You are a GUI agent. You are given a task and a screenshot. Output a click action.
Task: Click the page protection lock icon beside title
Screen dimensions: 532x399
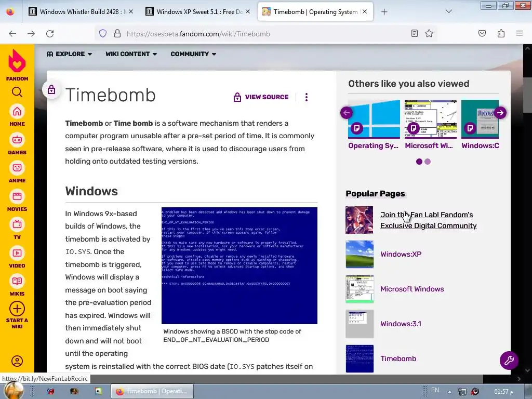click(x=51, y=89)
